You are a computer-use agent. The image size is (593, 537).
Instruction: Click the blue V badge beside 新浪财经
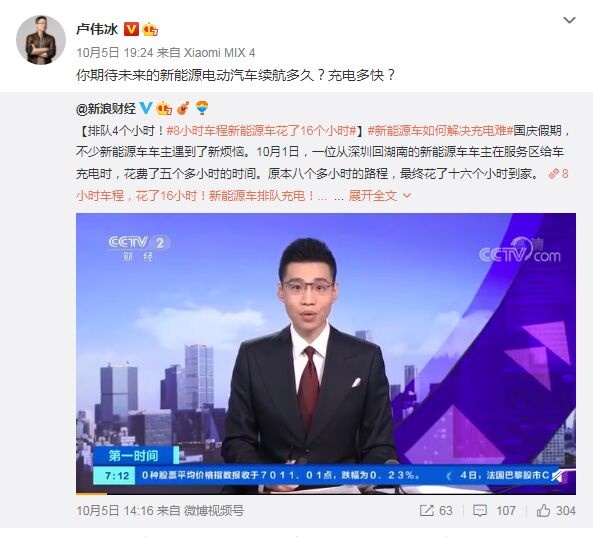(x=146, y=109)
